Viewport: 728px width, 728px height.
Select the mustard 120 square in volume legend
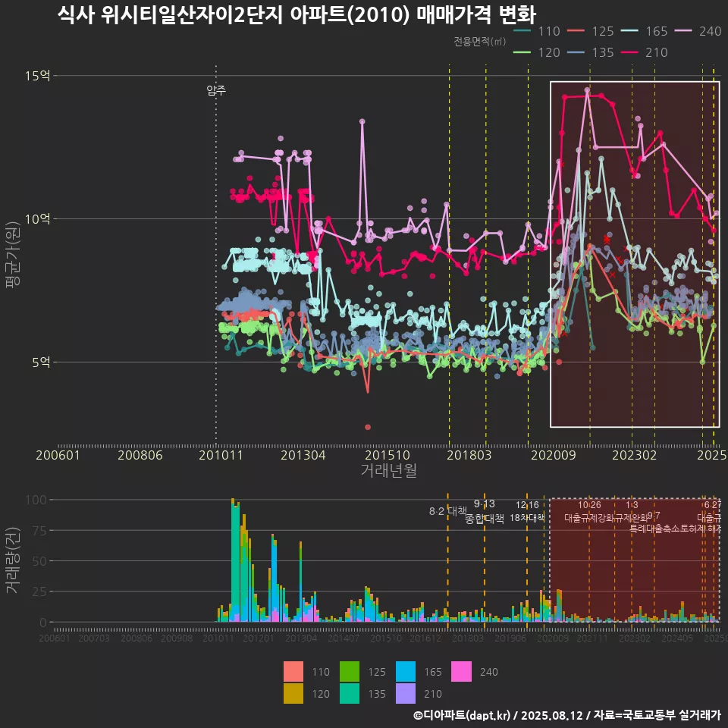pos(293,693)
